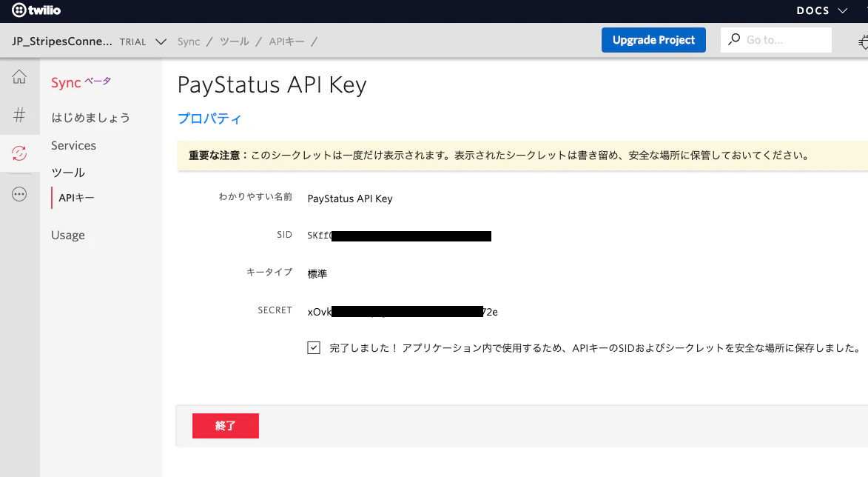Click the 標準 key type value
868x477 pixels.
(317, 273)
